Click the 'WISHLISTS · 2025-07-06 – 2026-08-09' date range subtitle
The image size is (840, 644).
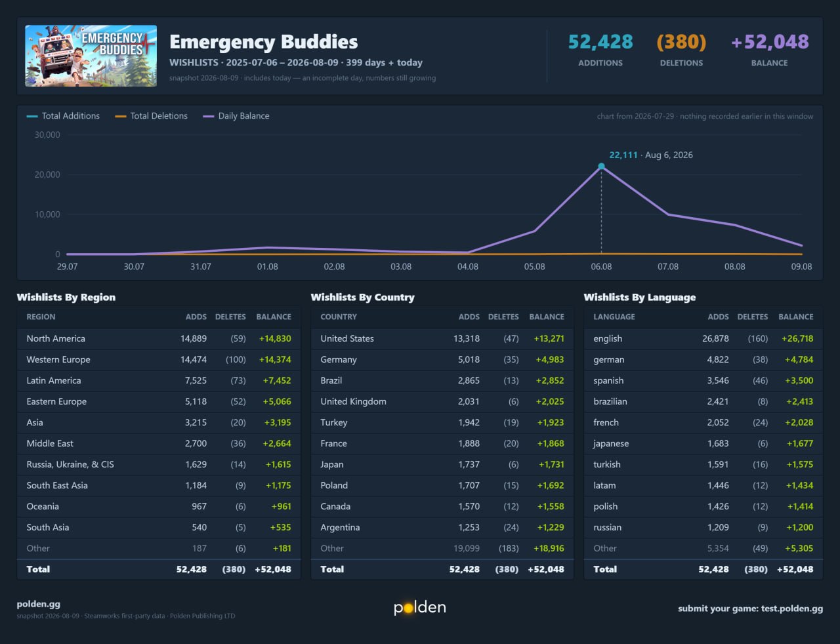[296, 62]
